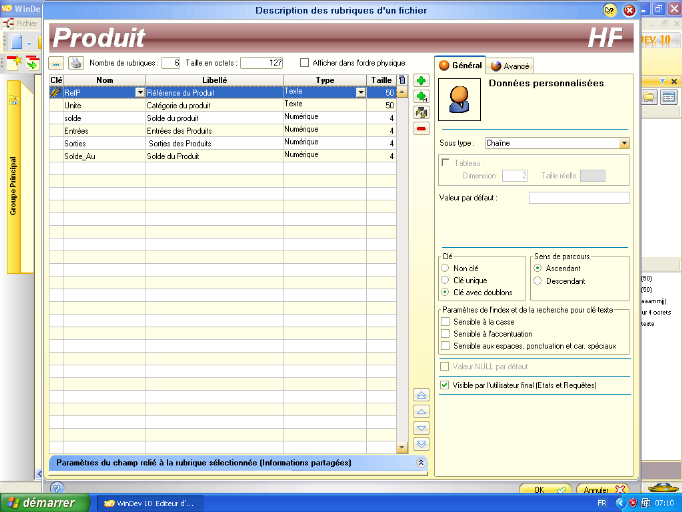The image size is (682, 512).
Task: Click the move up single-arrow icon
Action: [x=421, y=411]
